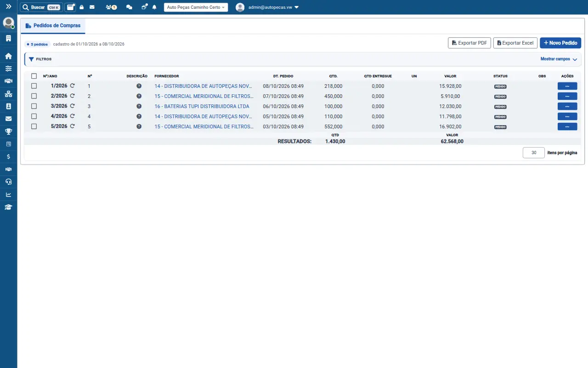This screenshot has height=368, width=588.
Task: Click Exportar Excel button
Action: [x=515, y=43]
